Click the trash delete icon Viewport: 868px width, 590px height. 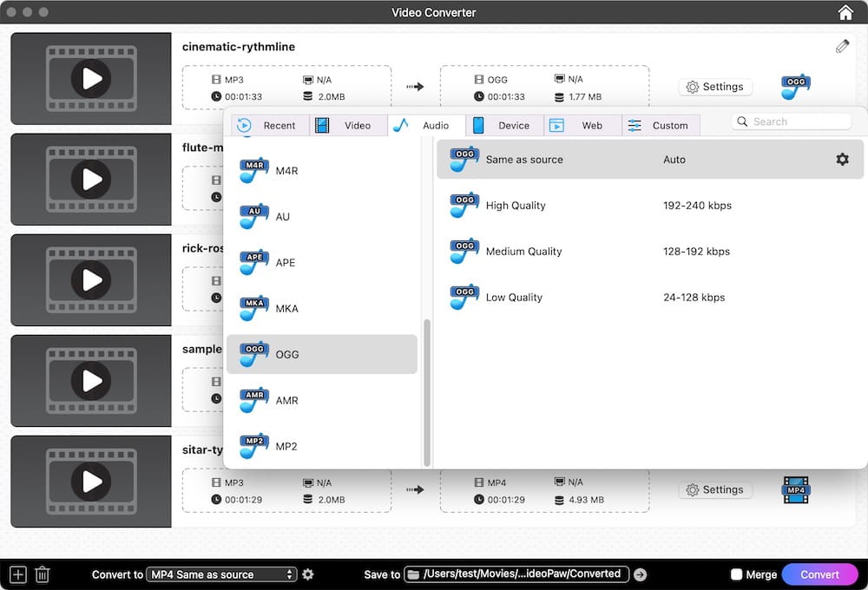point(42,574)
